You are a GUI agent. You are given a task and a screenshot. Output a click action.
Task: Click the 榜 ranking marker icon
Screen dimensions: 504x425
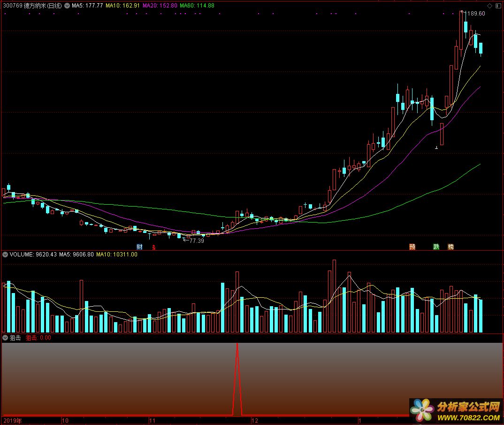(x=451, y=247)
